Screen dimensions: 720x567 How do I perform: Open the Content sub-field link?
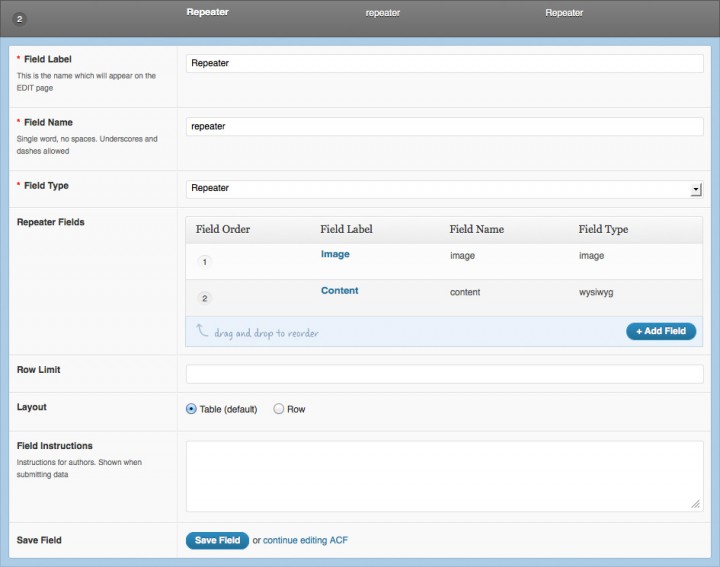339,290
